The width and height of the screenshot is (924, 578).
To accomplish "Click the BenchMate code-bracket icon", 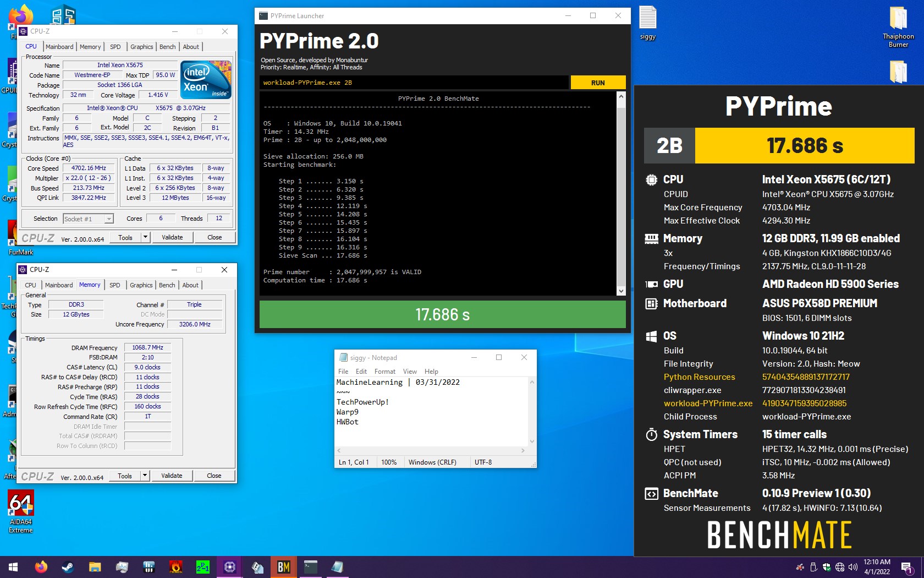I will pos(651,493).
